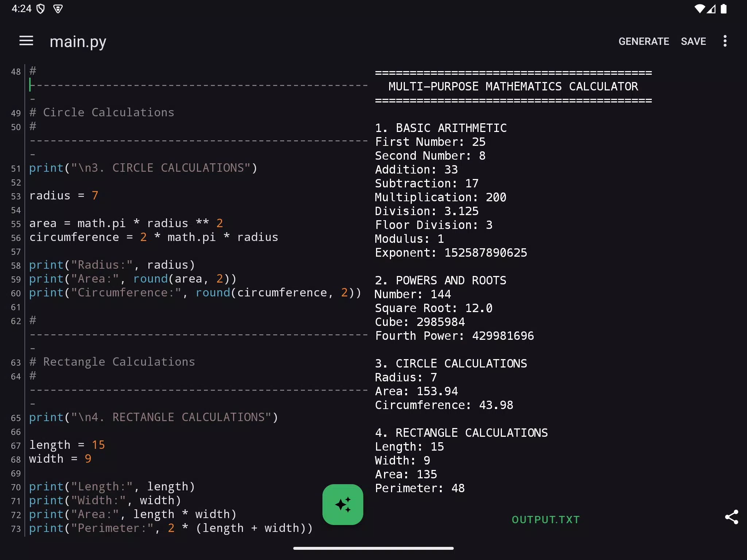Click '3. CIRCLE CALCULATIONS' output heading
Screen dimensions: 747x560
tap(451, 363)
